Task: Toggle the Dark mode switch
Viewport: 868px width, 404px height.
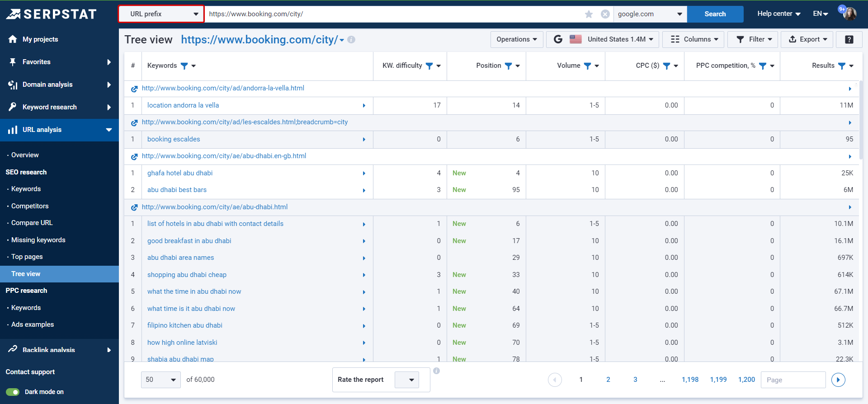Action: point(13,392)
